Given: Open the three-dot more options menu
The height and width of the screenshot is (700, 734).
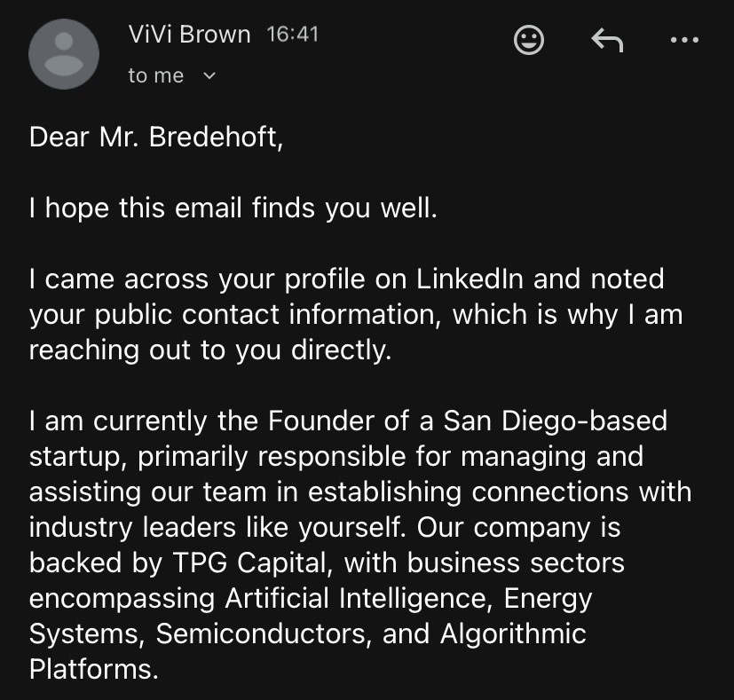Looking at the screenshot, I should [684, 39].
